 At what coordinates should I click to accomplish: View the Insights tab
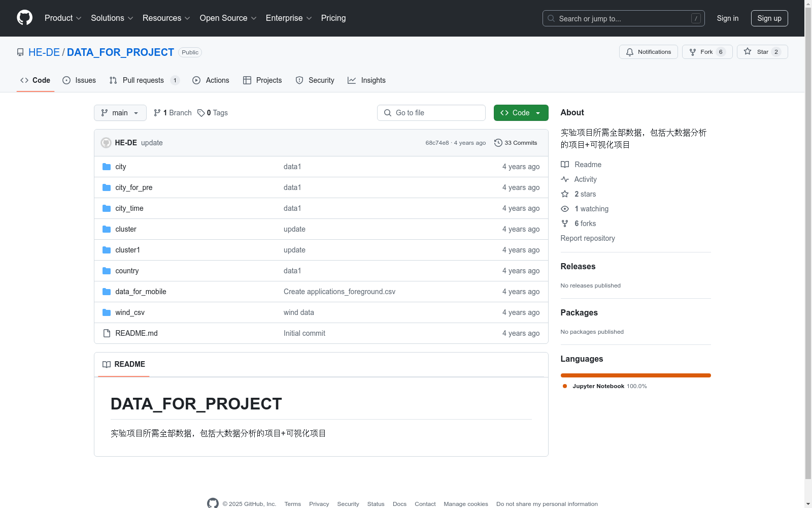pos(366,80)
